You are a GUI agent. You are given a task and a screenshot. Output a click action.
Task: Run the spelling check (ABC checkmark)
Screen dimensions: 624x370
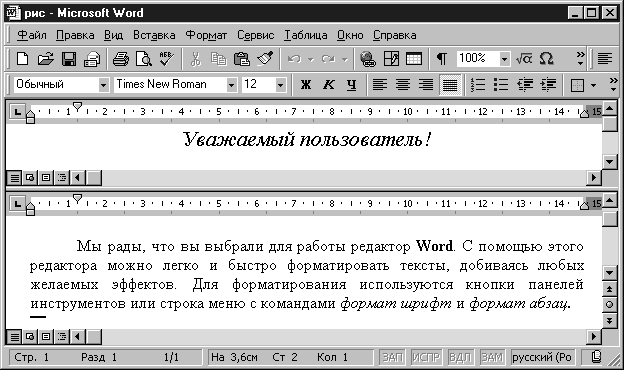pyautogui.click(x=166, y=59)
